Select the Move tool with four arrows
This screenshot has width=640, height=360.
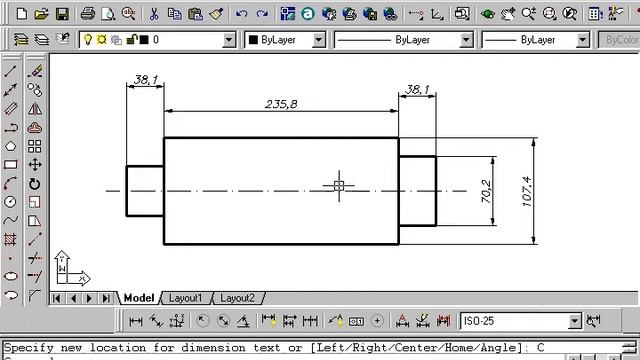click(35, 165)
